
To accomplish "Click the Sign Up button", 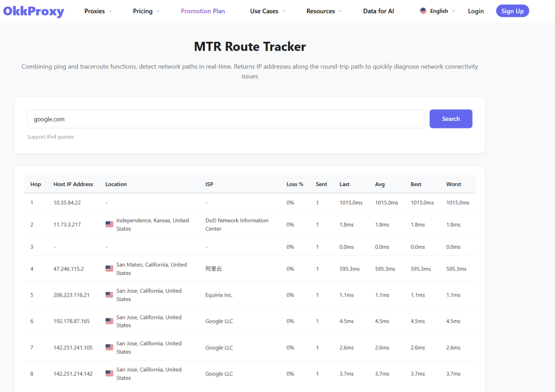I will tap(512, 10).
